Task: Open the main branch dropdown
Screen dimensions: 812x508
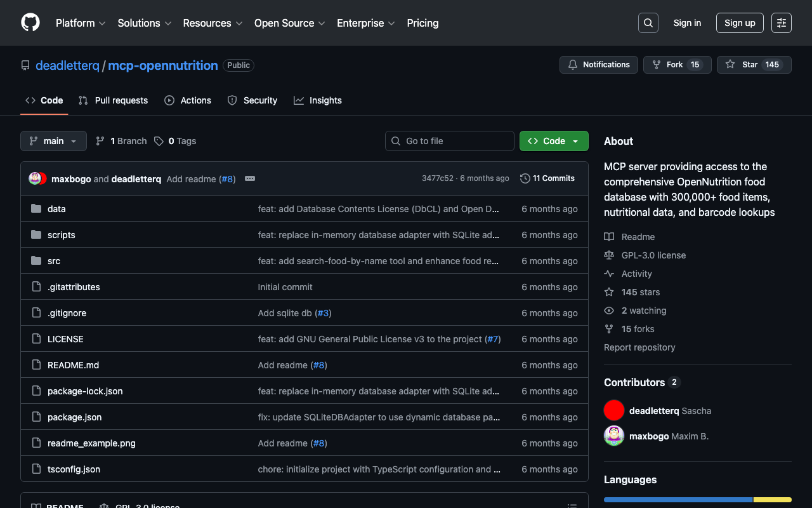Action: pyautogui.click(x=53, y=141)
